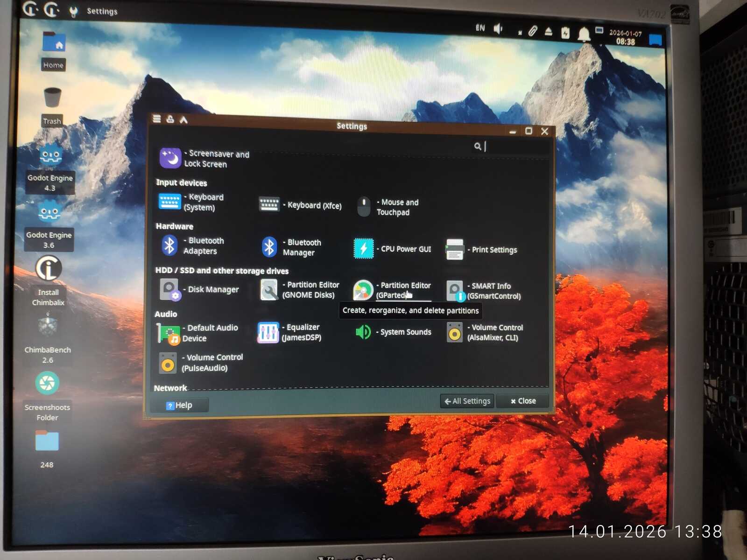Viewport: 747px width, 560px height.
Task: Go back to All Settings
Action: pyautogui.click(x=467, y=401)
